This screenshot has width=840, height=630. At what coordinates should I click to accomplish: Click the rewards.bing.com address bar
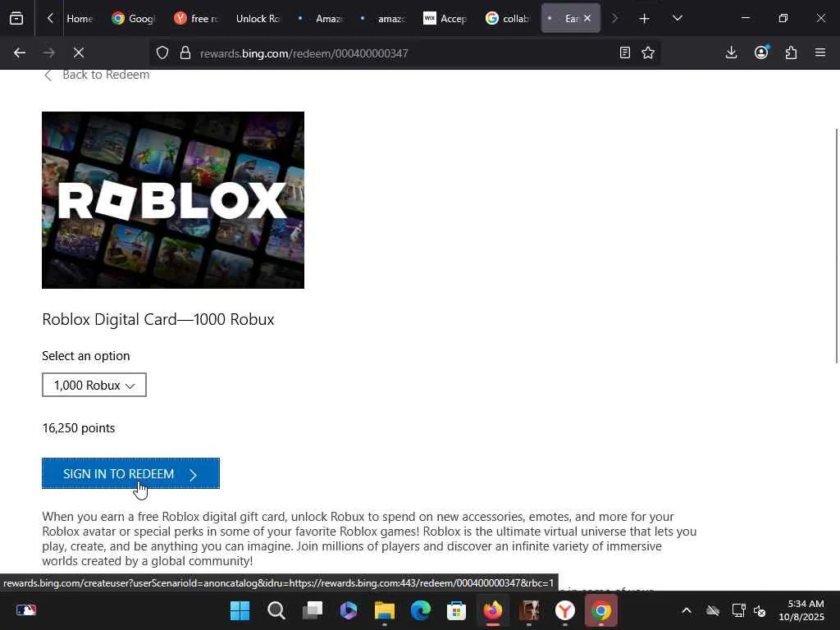click(x=404, y=53)
